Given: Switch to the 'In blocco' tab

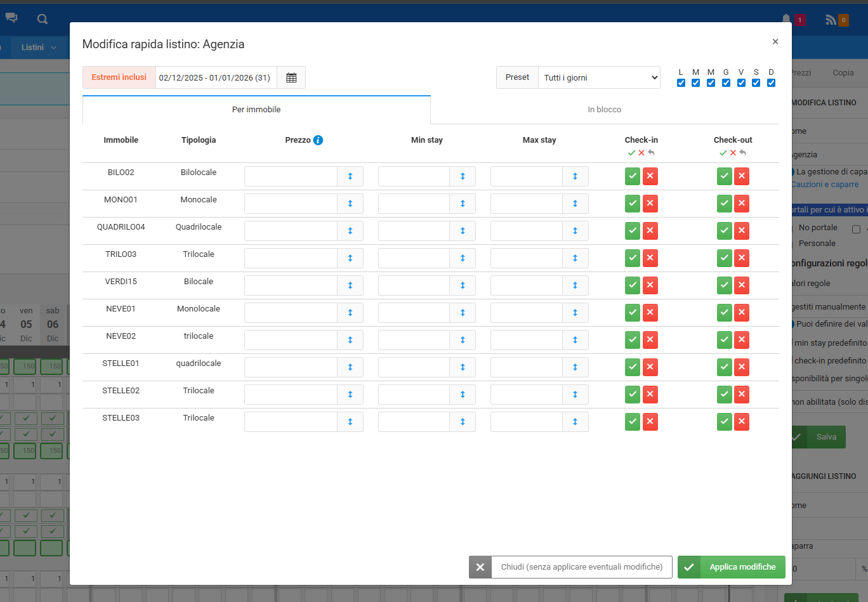Looking at the screenshot, I should click(604, 110).
